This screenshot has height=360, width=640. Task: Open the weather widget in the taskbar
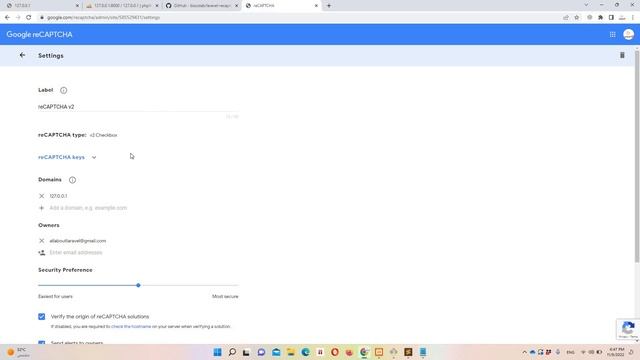tap(18, 352)
